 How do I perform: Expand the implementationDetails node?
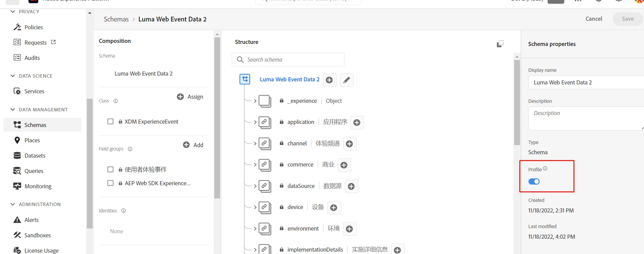click(x=255, y=250)
